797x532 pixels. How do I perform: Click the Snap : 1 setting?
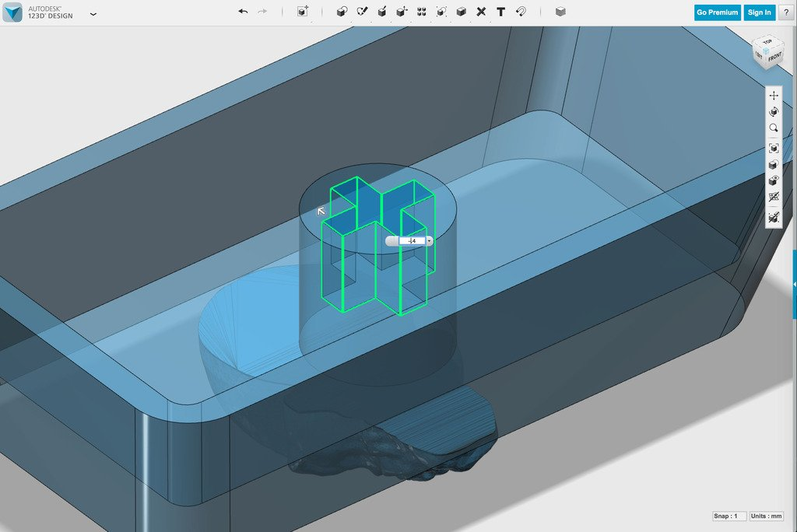click(729, 516)
